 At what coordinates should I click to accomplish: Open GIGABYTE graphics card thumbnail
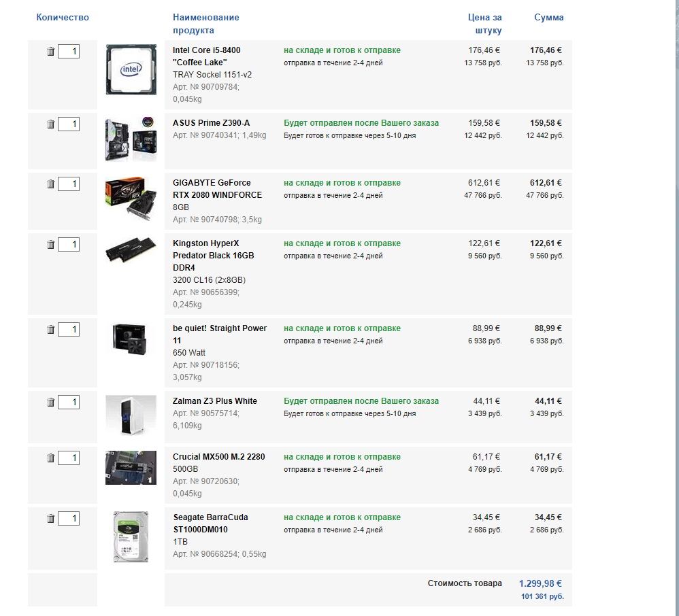point(131,199)
